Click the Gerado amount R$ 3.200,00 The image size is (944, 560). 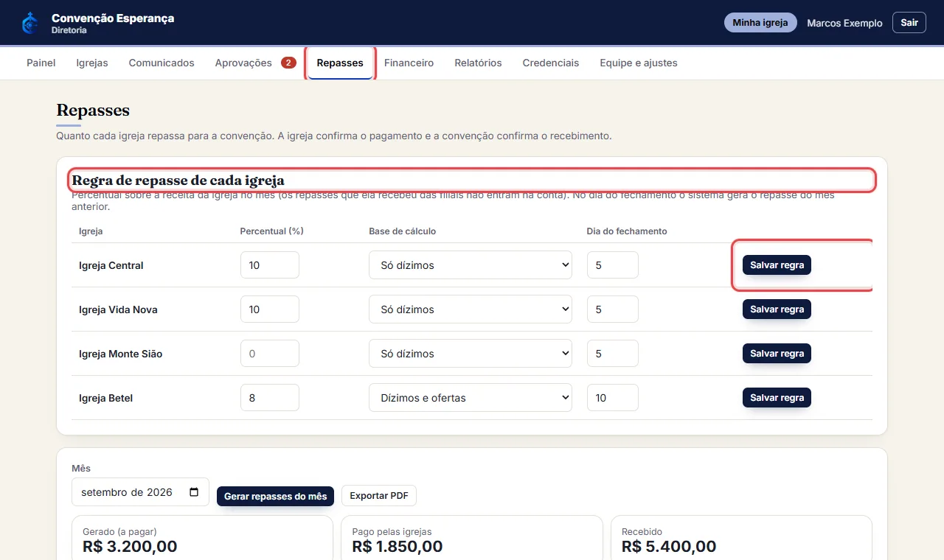point(130,546)
